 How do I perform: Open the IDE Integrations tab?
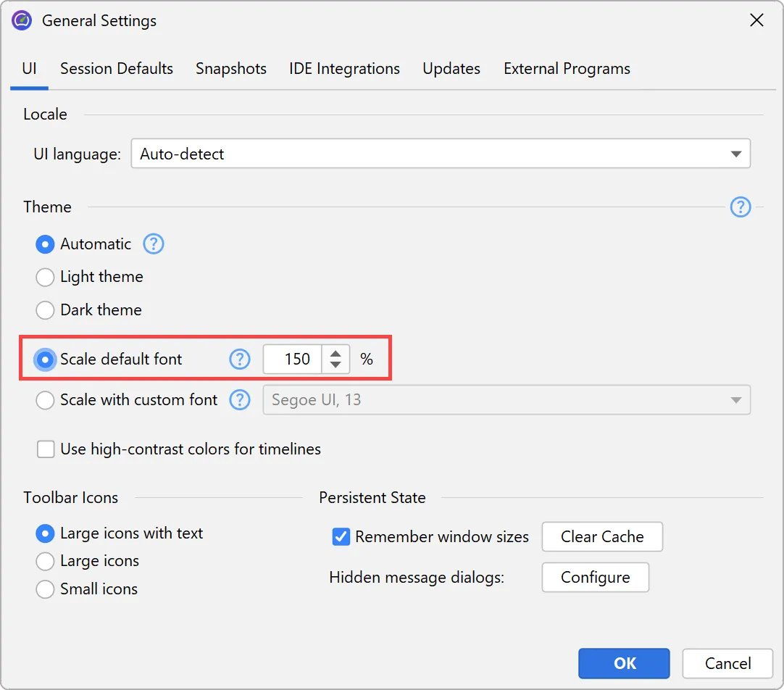click(344, 69)
